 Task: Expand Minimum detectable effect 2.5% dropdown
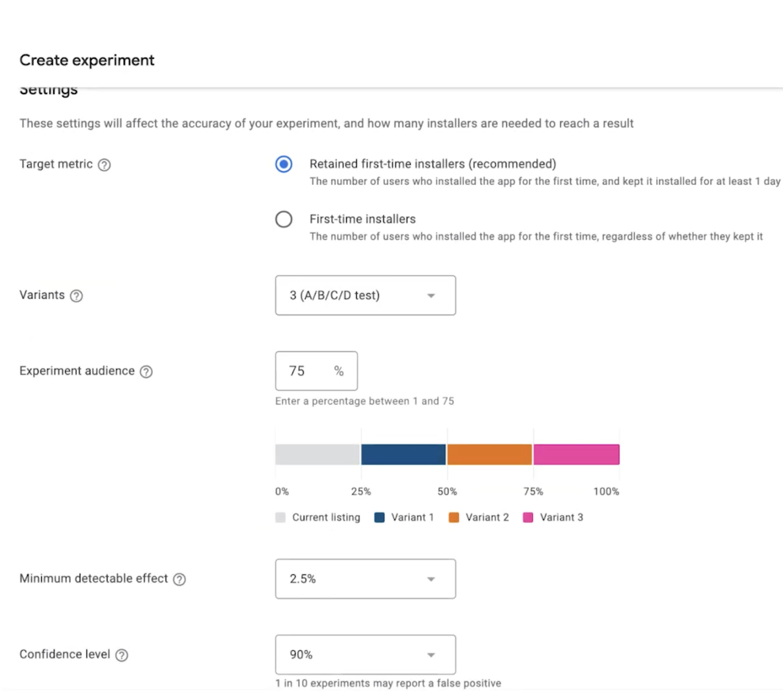pos(365,579)
